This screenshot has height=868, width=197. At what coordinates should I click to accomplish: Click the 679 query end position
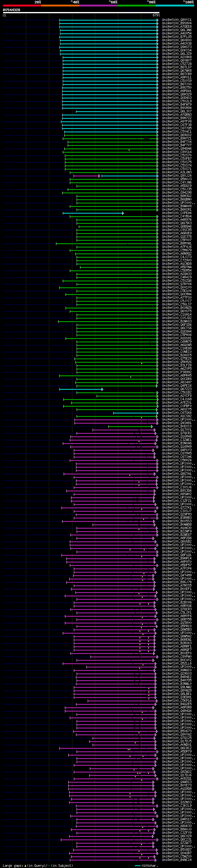click(x=155, y=15)
